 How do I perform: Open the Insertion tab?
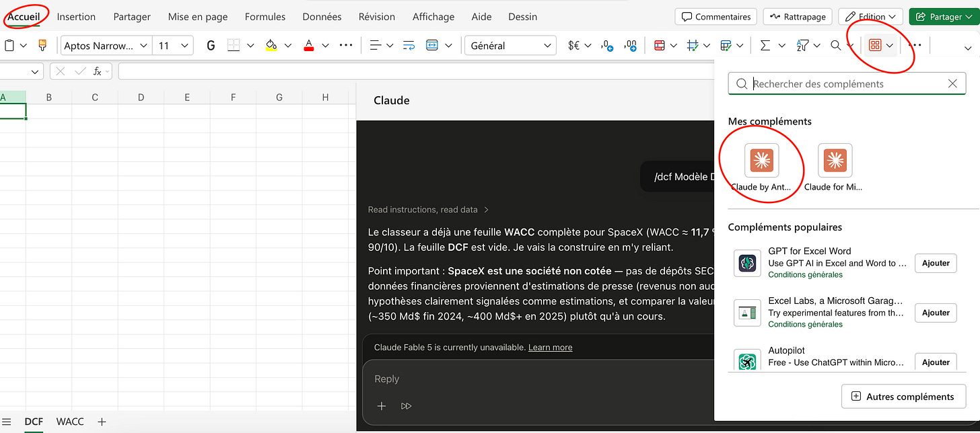[x=76, y=16]
